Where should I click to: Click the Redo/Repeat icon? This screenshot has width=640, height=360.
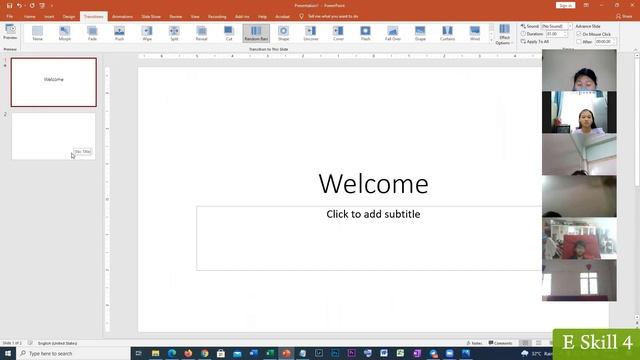31,6
